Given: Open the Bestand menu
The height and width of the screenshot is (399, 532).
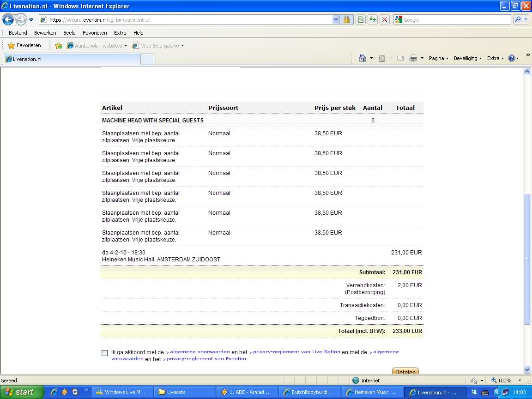Looking at the screenshot, I should (x=18, y=33).
